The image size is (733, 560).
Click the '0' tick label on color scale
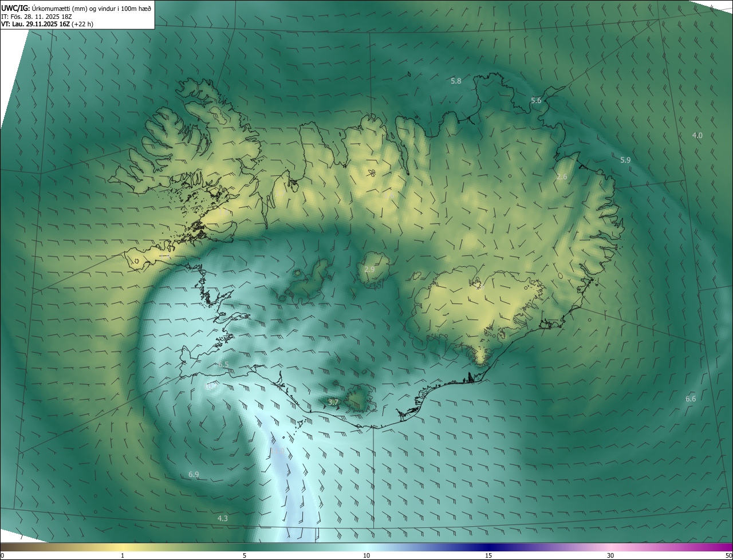click(x=2, y=555)
